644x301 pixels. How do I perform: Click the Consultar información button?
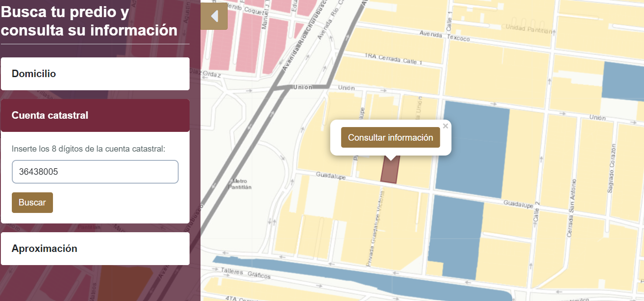[x=391, y=138]
